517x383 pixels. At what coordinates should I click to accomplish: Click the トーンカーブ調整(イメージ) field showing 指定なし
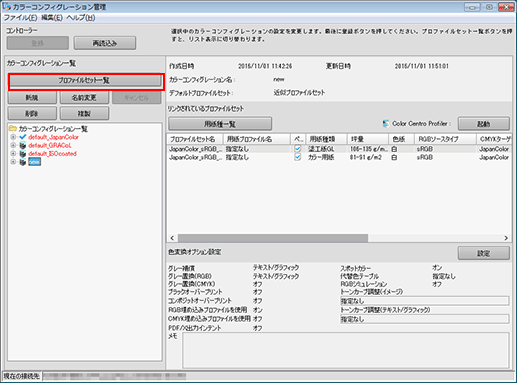tap(424, 301)
